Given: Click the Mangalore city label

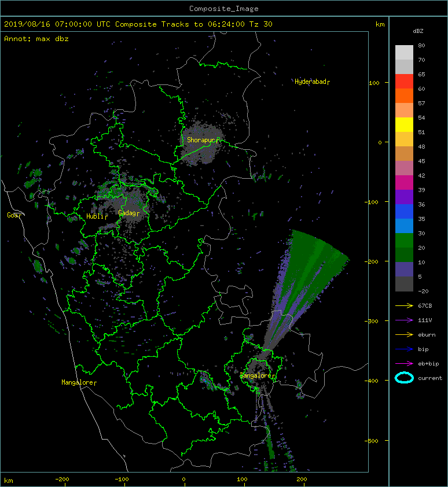Looking at the screenshot, I should point(79,382).
